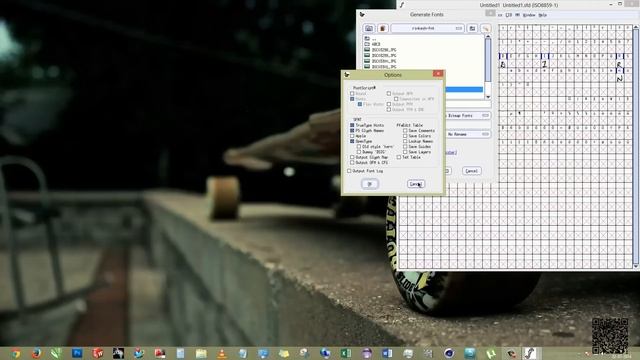Enable Save Guides checkbox
Image resolution: width=640 pixels, height=360 pixels.
click(405, 147)
